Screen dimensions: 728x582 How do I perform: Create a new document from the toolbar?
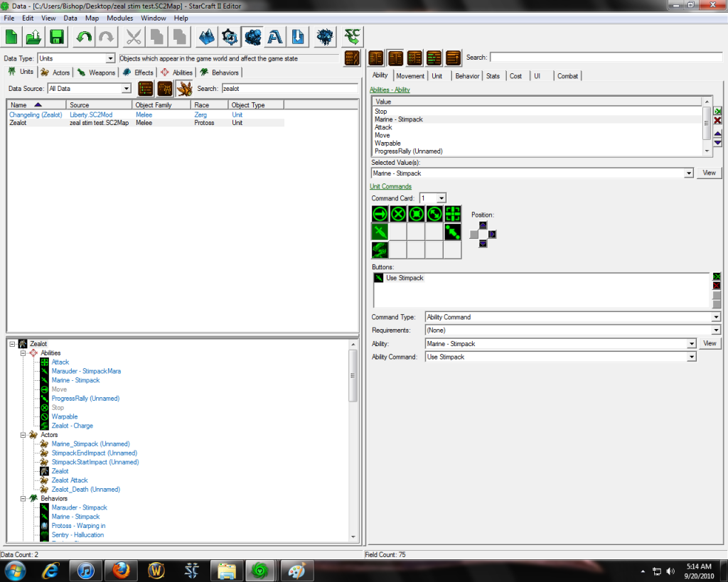click(x=11, y=37)
